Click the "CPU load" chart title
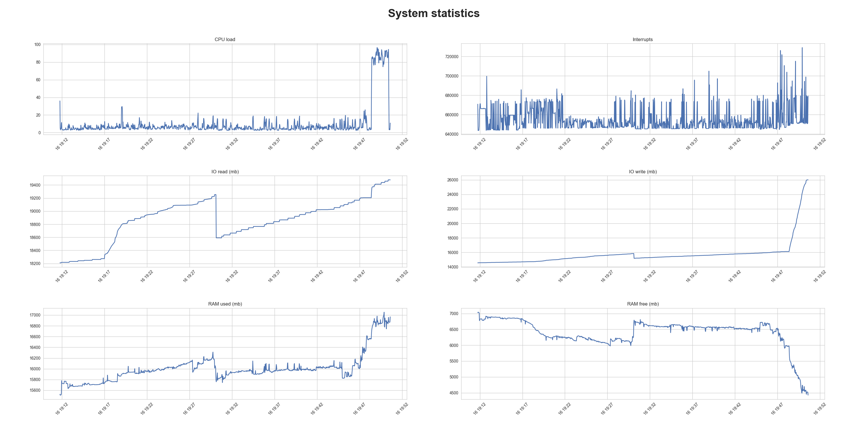868x434 pixels. pyautogui.click(x=225, y=39)
